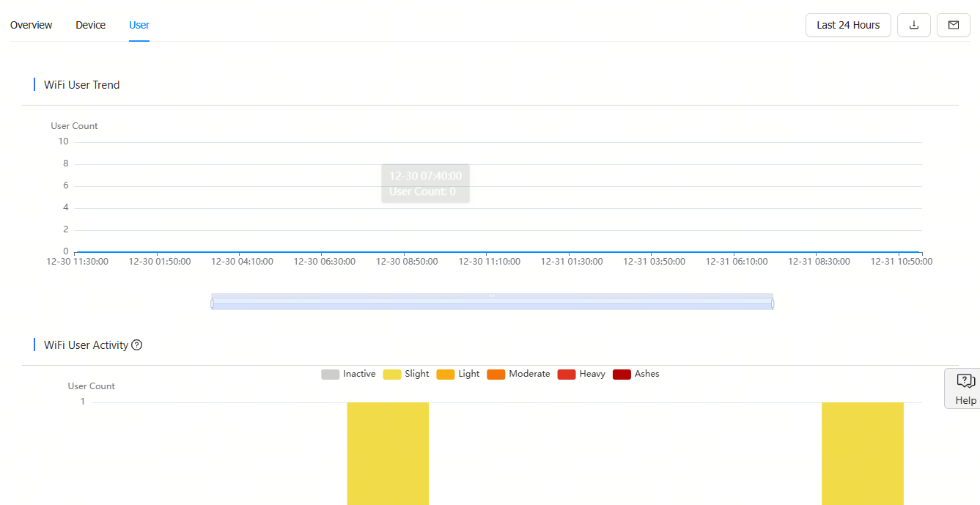Screen dimensions: 980x505
Task: Click the WiFi User Activity help question mark
Action: click(136, 345)
